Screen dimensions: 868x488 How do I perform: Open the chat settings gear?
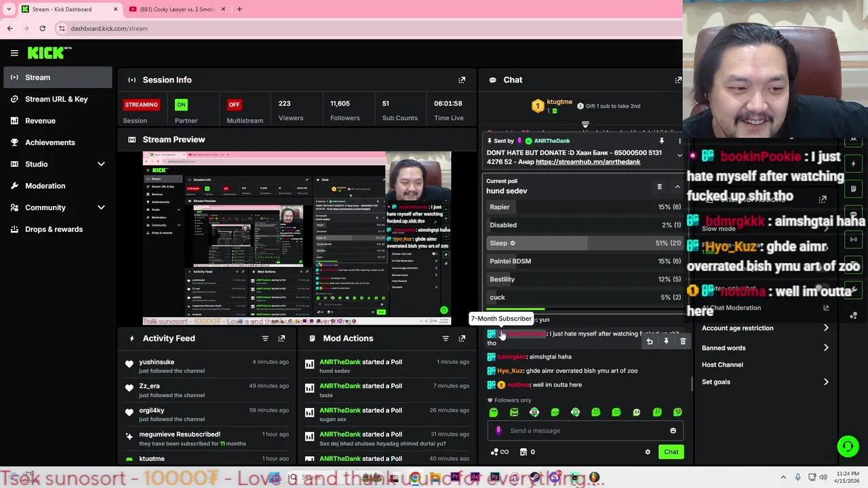[x=648, y=452]
